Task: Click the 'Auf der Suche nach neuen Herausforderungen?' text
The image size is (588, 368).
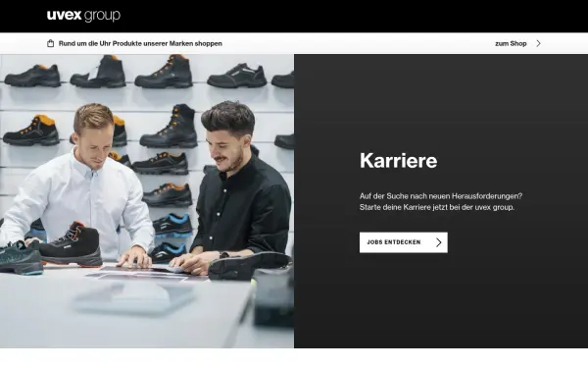Action: pos(441,196)
